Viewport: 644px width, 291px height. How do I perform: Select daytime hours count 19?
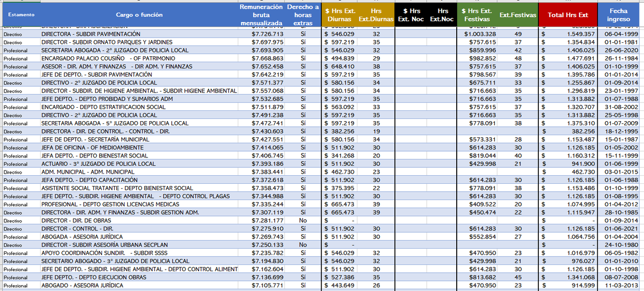coord(376,131)
